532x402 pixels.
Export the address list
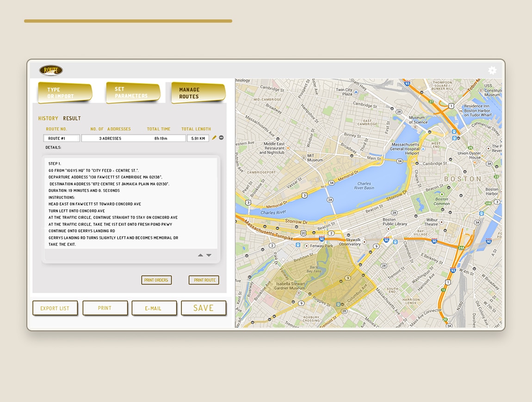[x=55, y=308]
